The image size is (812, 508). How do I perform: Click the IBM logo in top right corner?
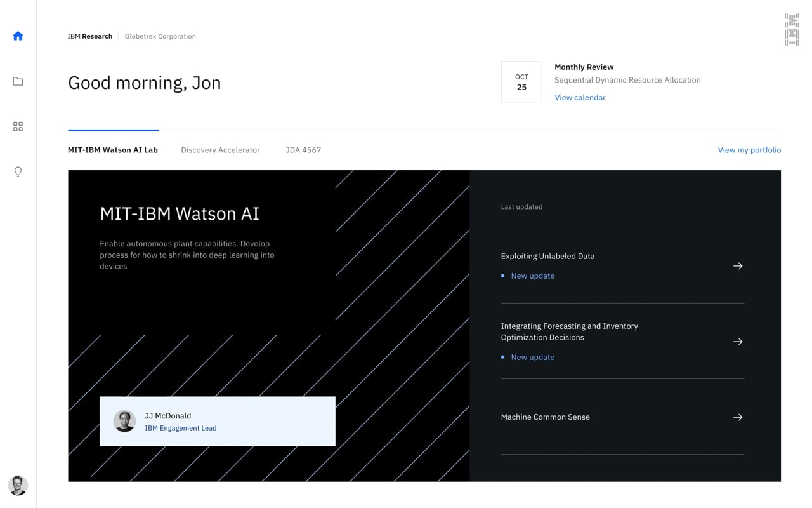tap(791, 29)
